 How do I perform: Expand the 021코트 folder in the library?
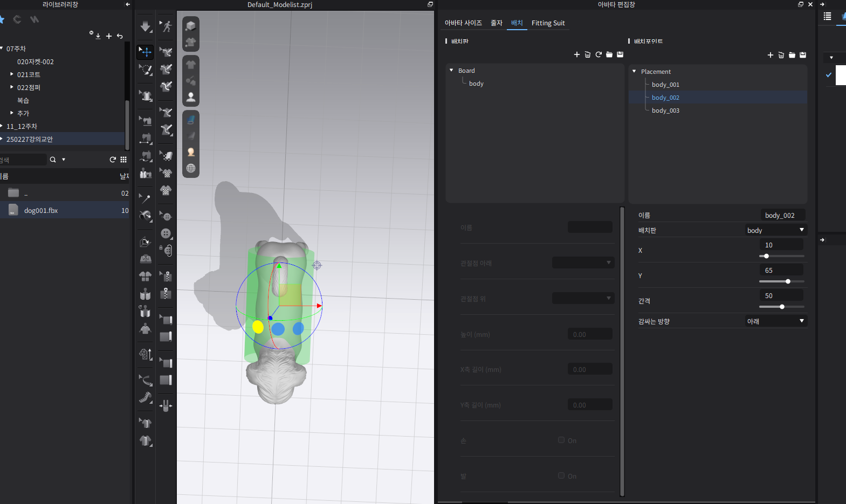point(12,74)
